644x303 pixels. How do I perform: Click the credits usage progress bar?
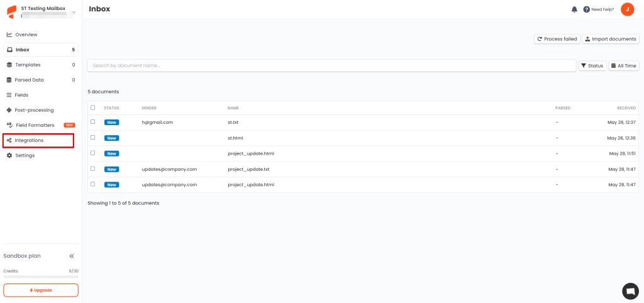click(x=41, y=277)
